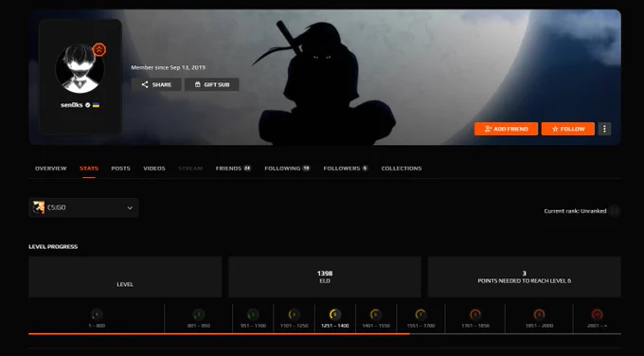The width and height of the screenshot is (644, 356).
Task: Open the Collections tab
Action: click(x=402, y=169)
